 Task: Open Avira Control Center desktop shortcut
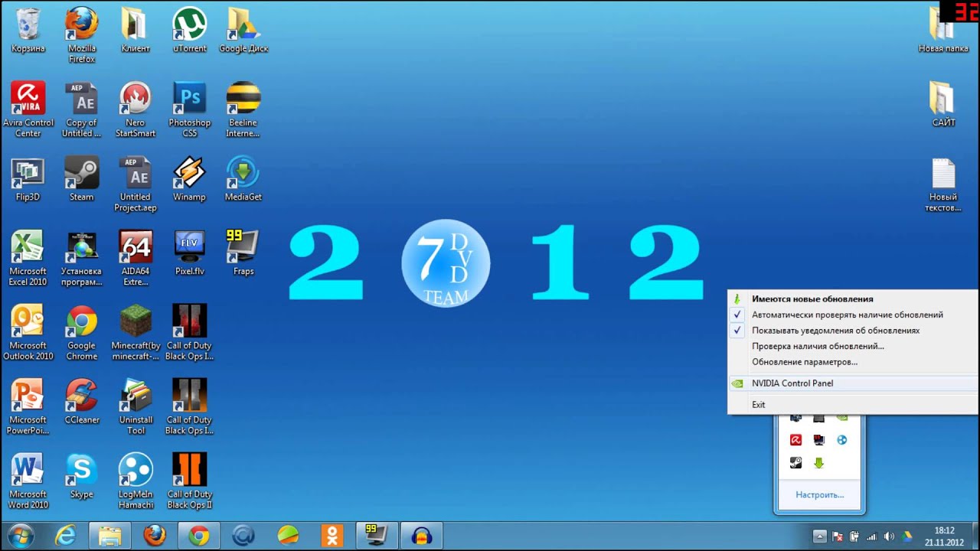tap(28, 109)
